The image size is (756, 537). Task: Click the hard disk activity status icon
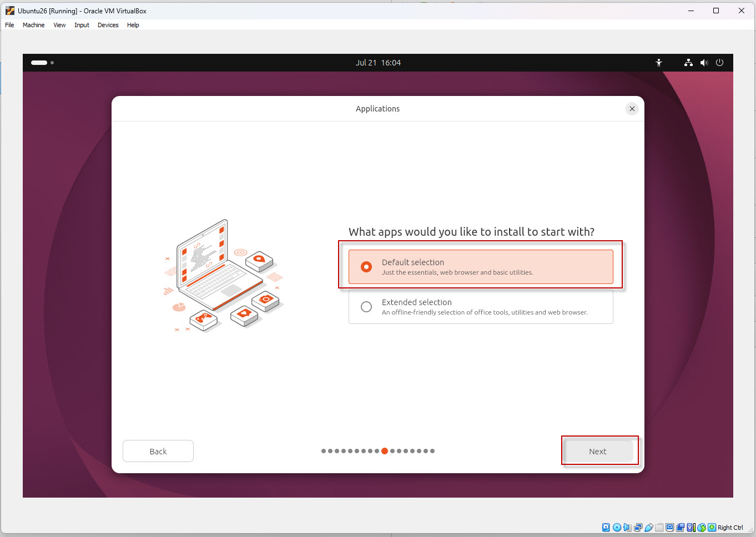[606, 528]
